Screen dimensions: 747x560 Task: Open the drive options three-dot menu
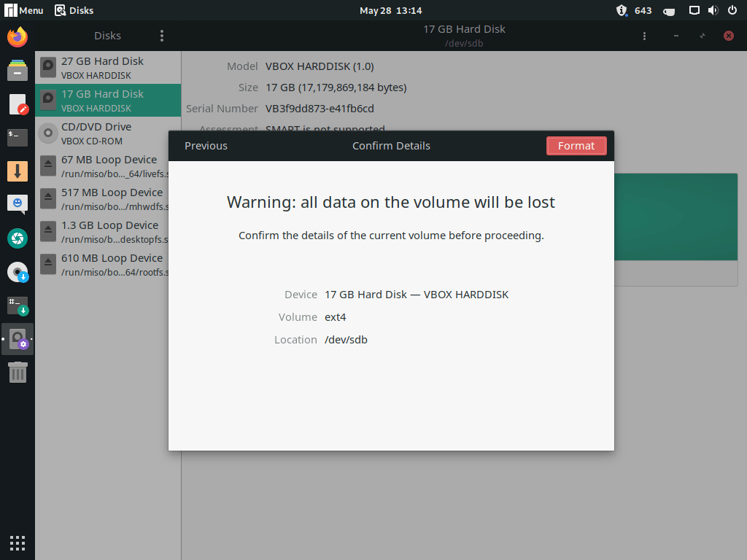tap(644, 36)
